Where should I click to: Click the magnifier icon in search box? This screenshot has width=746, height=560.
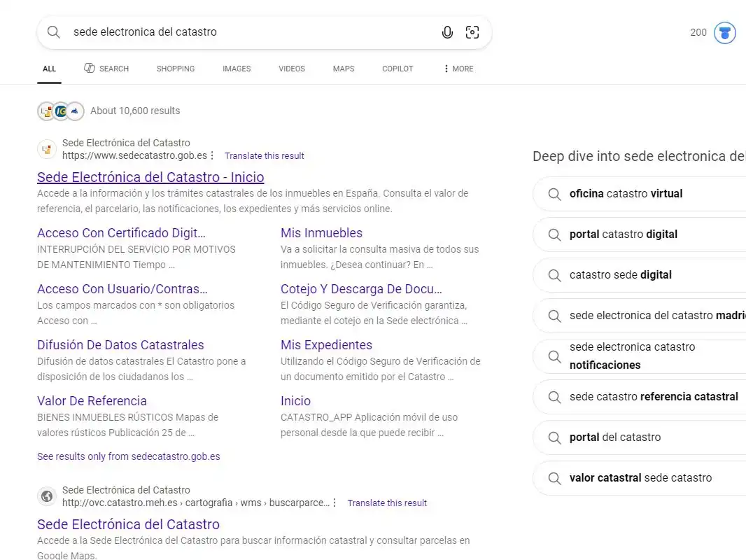(54, 32)
